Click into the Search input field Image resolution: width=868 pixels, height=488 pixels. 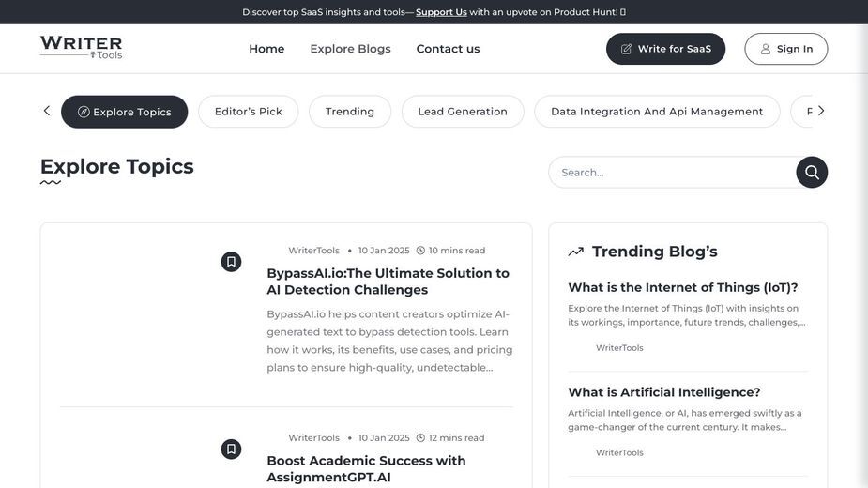click(673, 173)
